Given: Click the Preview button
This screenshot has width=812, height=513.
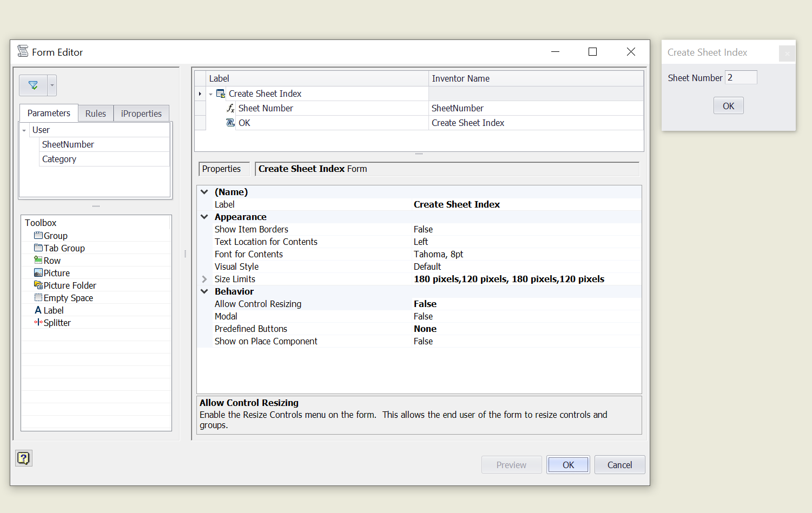Looking at the screenshot, I should 511,464.
